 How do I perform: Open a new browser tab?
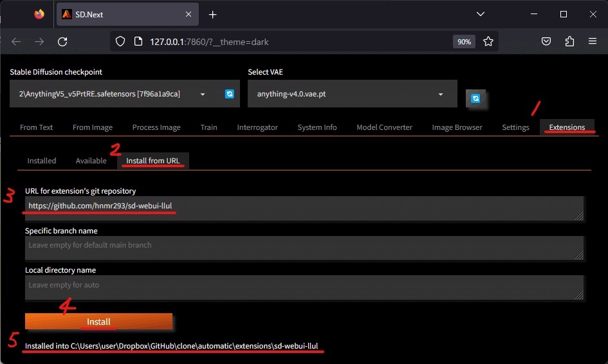212,15
